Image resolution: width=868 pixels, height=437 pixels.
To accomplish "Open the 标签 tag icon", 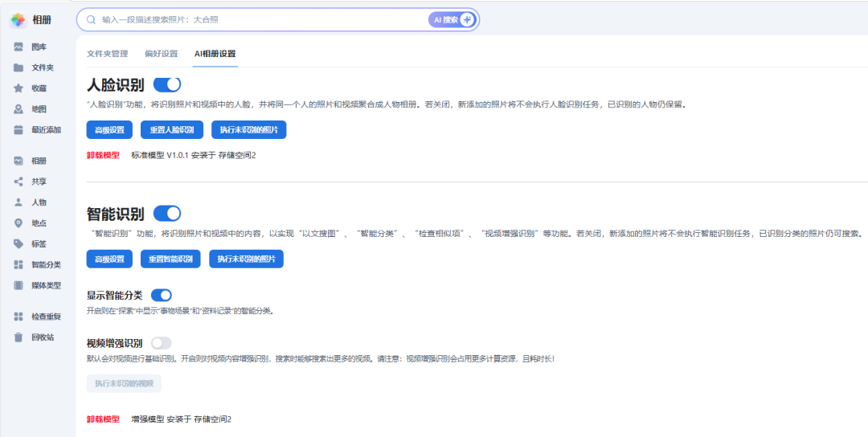I will pyautogui.click(x=18, y=244).
